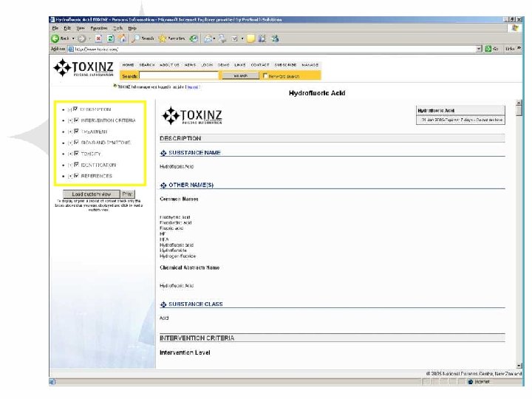This screenshot has height=399, width=532.
Task: Click the content pane scroll up arrow
Action: pyautogui.click(x=519, y=103)
